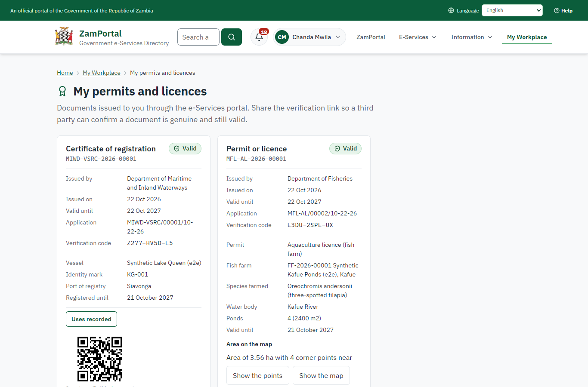Click the verification QR code
The image size is (588, 387).
[100, 359]
